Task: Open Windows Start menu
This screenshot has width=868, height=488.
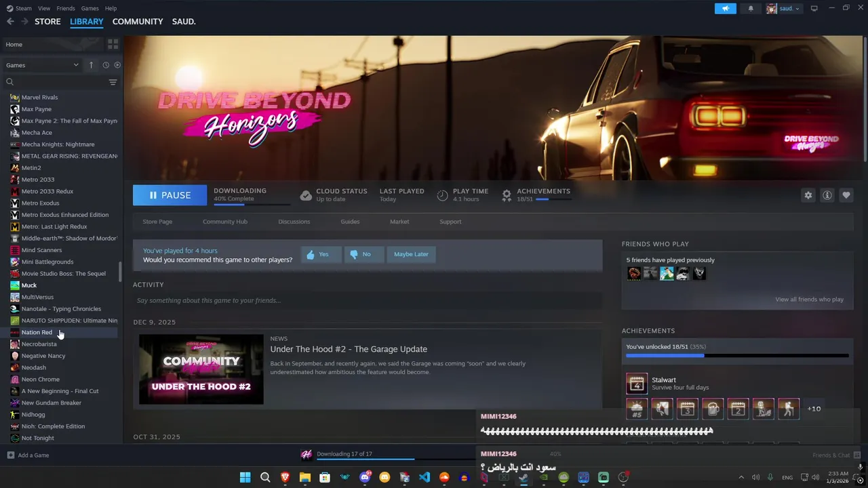Action: pyautogui.click(x=245, y=477)
